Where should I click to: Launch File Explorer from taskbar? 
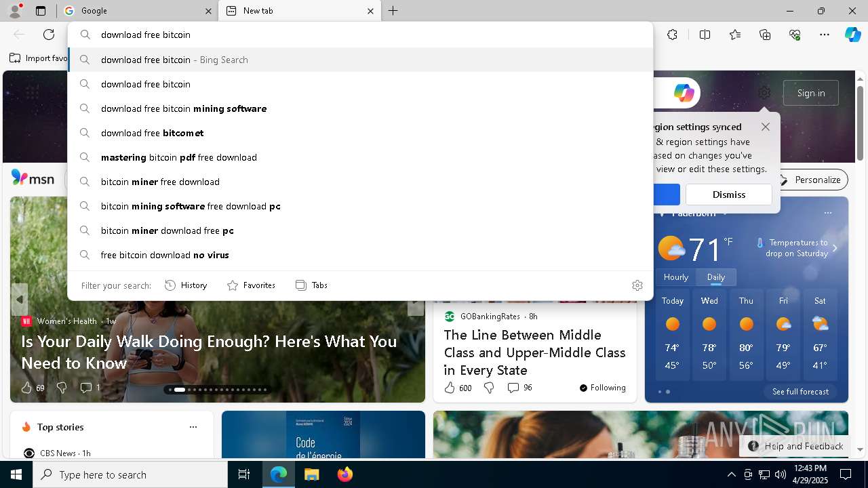311,474
